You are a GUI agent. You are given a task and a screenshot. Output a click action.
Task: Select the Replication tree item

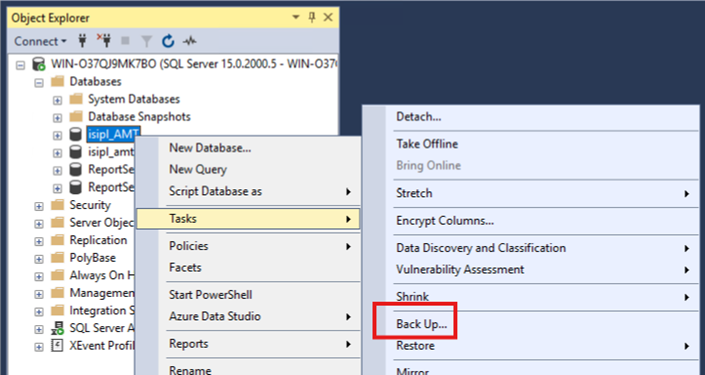pyautogui.click(x=98, y=240)
